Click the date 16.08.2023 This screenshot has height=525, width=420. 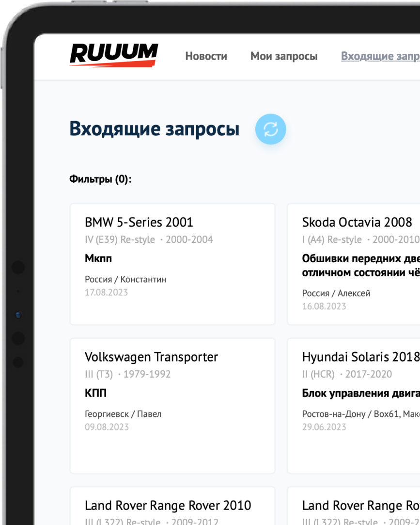tap(324, 306)
